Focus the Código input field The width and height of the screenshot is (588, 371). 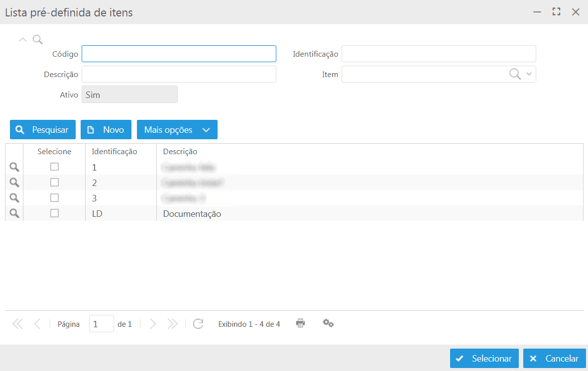point(179,54)
